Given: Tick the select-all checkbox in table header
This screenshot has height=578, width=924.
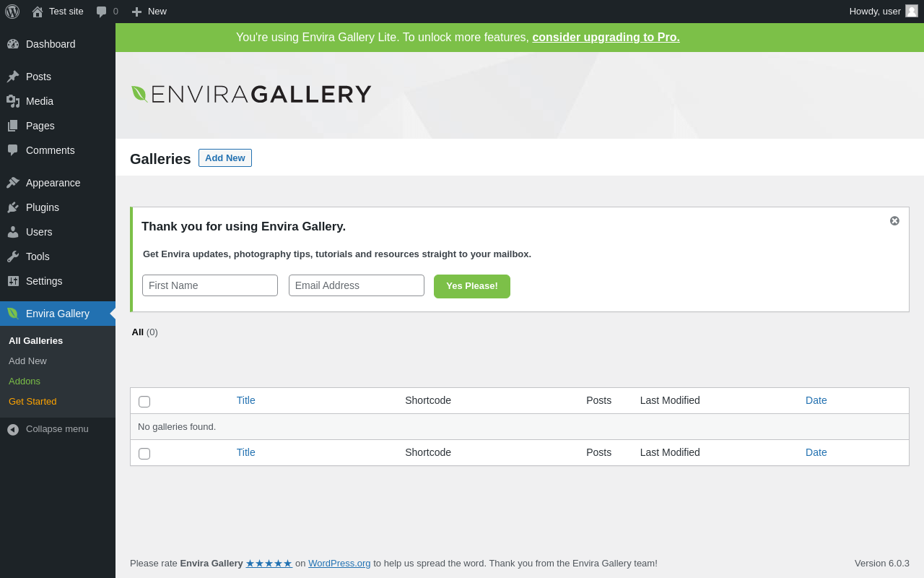Looking at the screenshot, I should tap(144, 402).
